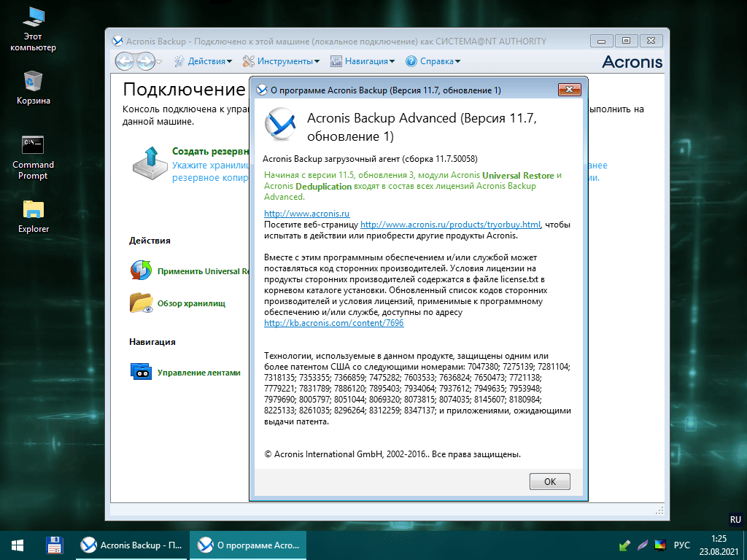This screenshot has height=560, width=747.
Task: Click the back navigation arrow icon
Action: coord(125,62)
